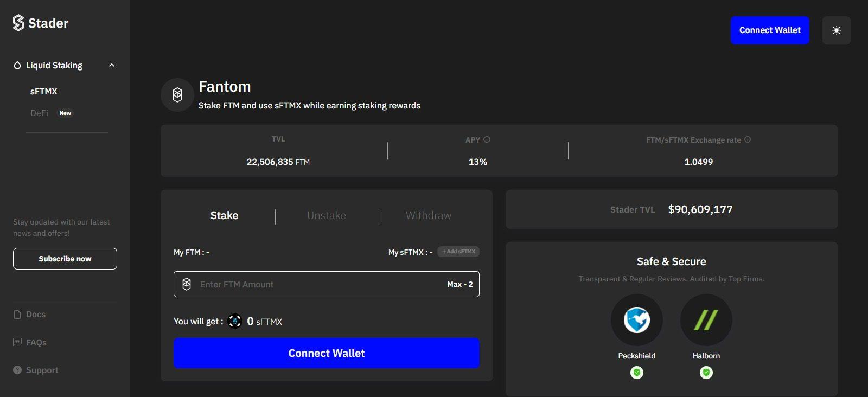Click the 'Transparent & Regular Reviews' text
This screenshot has height=397, width=868.
[x=672, y=279]
